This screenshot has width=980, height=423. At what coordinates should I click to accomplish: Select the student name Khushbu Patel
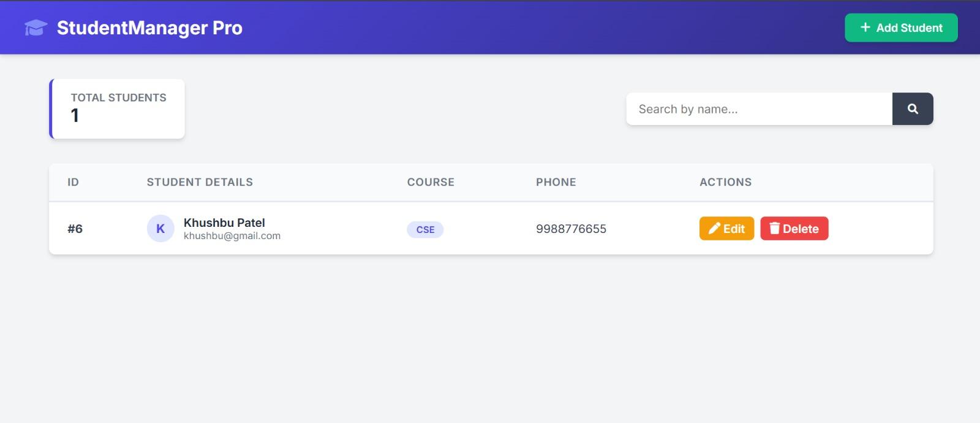click(x=224, y=223)
